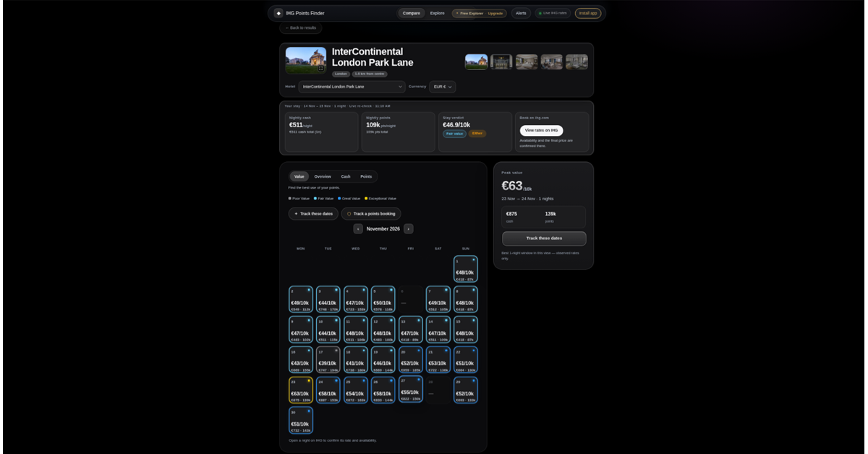Click Track these dates above the calendar
The image size is (868, 454).
point(314,214)
